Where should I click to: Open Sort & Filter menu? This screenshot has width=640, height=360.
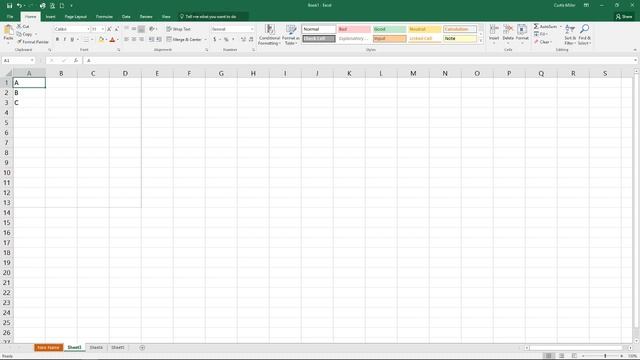(x=570, y=35)
